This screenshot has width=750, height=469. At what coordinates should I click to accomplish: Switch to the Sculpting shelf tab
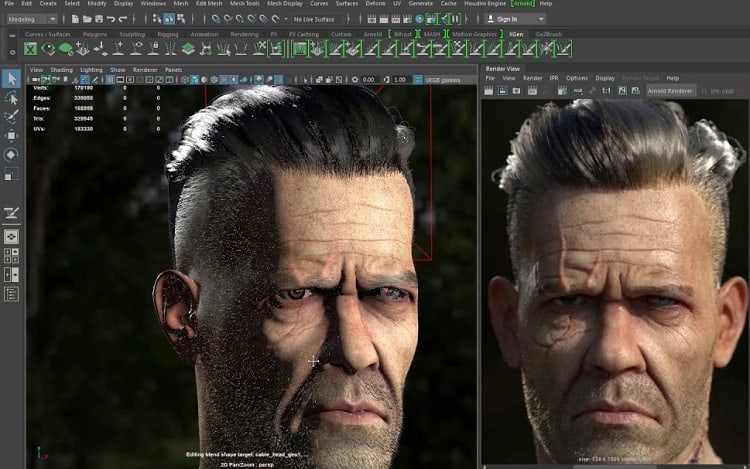pyautogui.click(x=132, y=34)
